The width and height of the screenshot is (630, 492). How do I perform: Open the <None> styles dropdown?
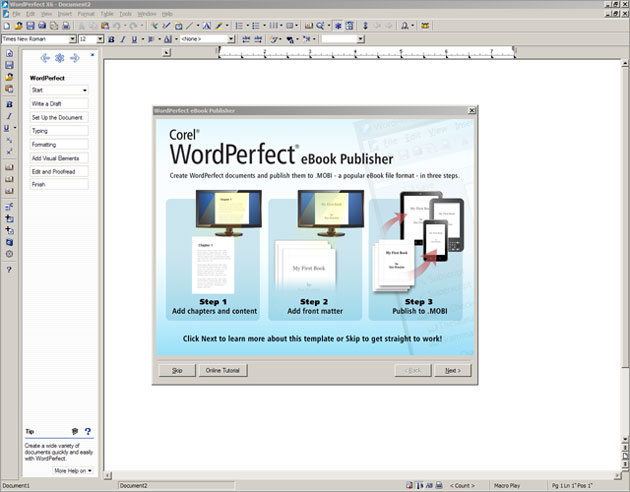coord(231,39)
